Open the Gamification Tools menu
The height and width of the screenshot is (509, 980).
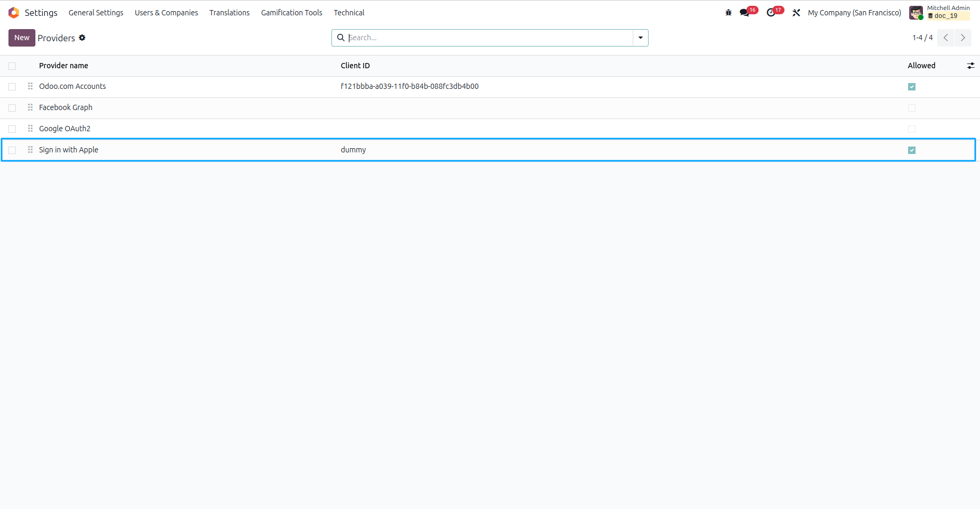pos(292,13)
